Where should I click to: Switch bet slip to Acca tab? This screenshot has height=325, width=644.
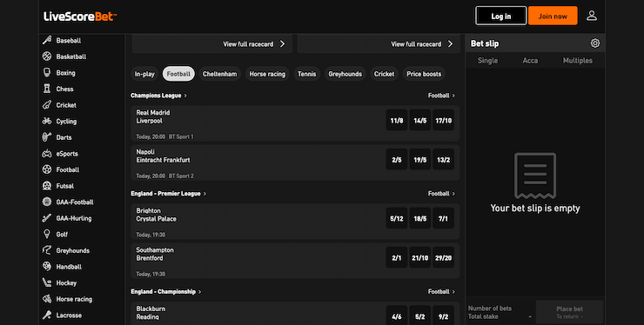[530, 60]
